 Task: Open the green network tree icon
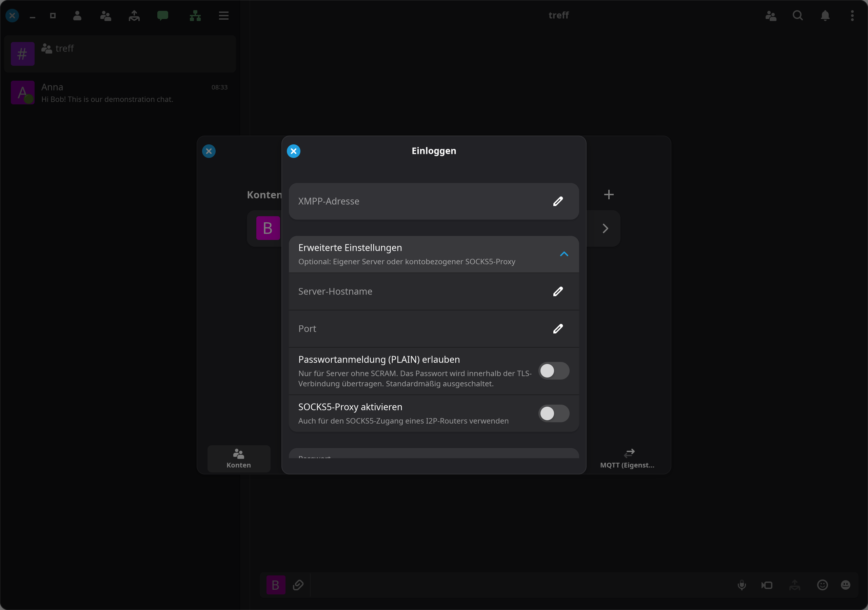(x=195, y=16)
